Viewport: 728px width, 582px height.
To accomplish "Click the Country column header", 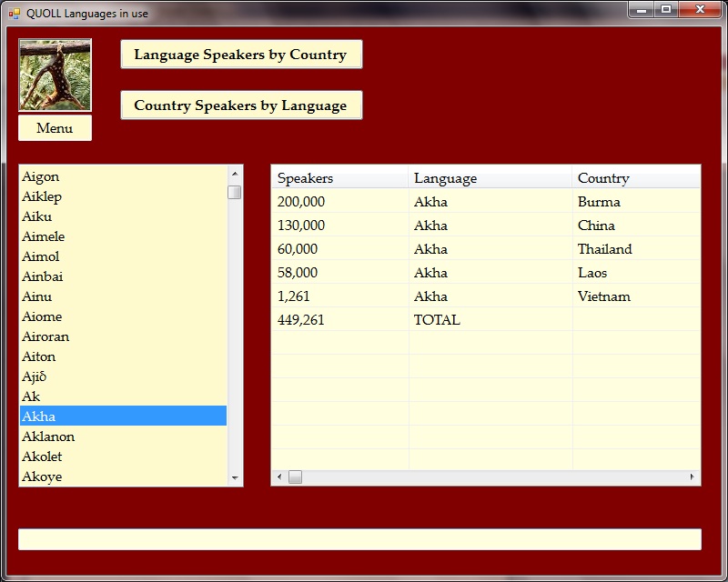I will 603,178.
